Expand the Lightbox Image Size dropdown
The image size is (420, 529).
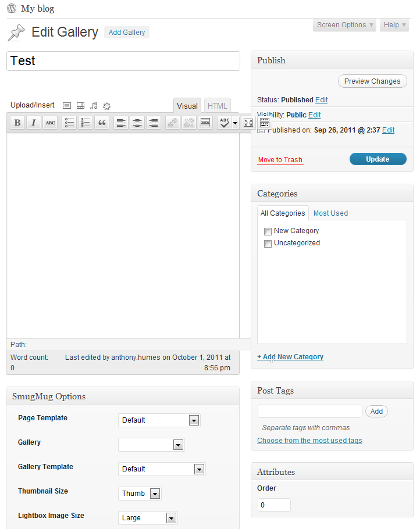(x=148, y=518)
